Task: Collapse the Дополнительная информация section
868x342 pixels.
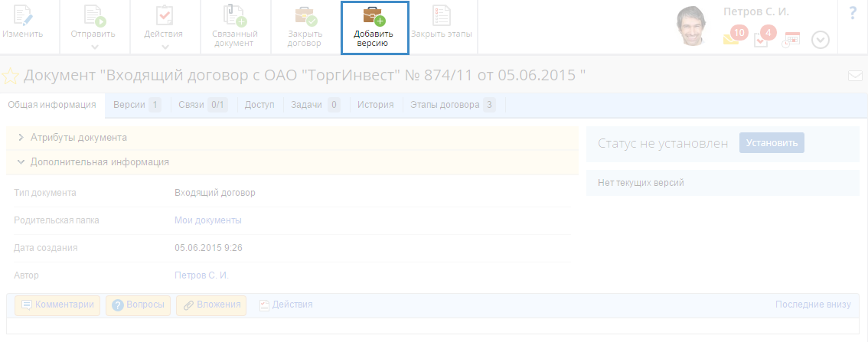Action: [292, 162]
